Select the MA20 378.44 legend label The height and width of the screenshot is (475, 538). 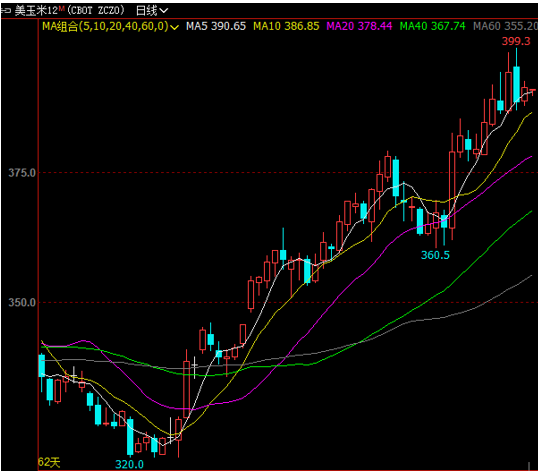pyautogui.click(x=359, y=26)
